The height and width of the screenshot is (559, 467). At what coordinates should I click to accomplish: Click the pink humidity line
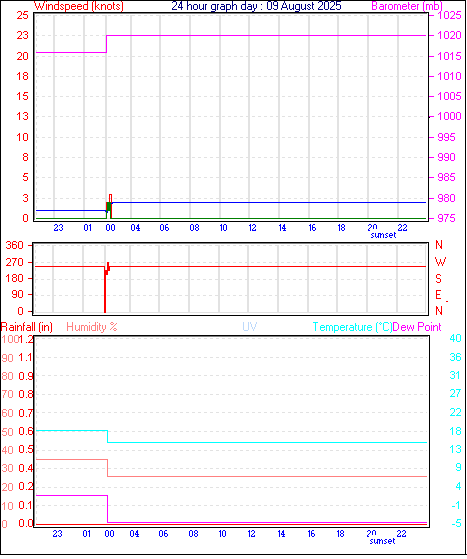[267, 476]
